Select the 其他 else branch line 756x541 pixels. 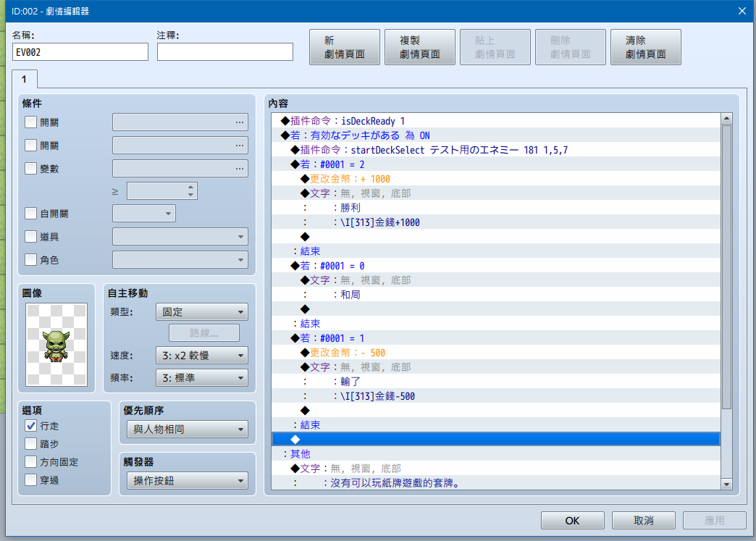496,453
